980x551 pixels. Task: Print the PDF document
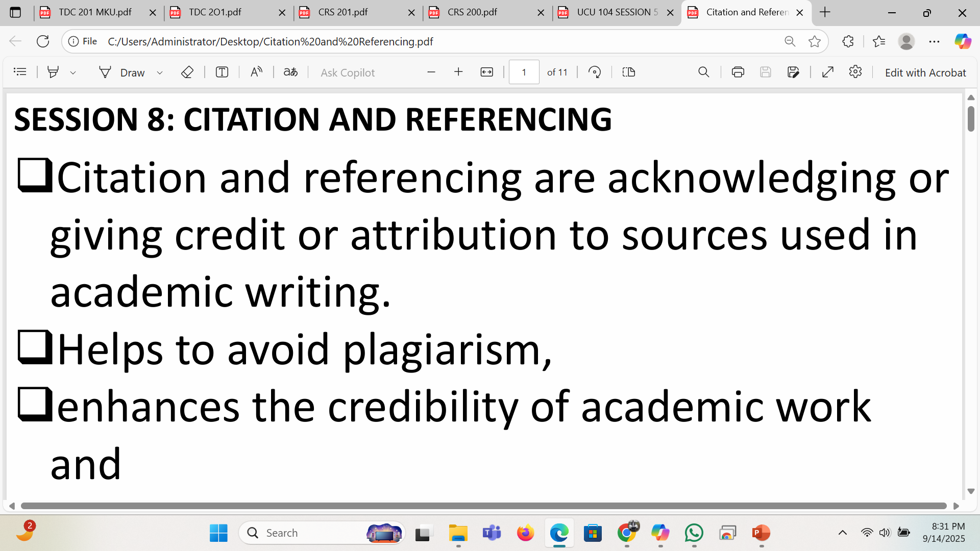[738, 72]
